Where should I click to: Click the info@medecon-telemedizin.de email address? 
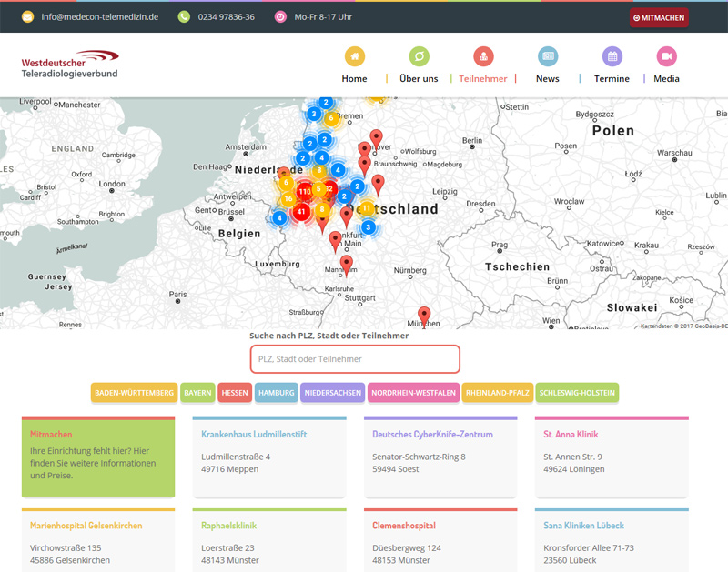(x=100, y=17)
